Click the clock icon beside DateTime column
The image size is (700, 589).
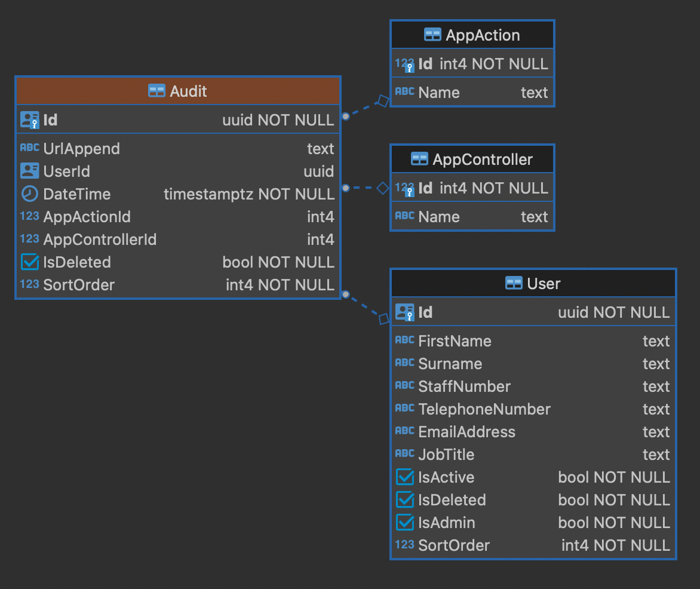29,194
